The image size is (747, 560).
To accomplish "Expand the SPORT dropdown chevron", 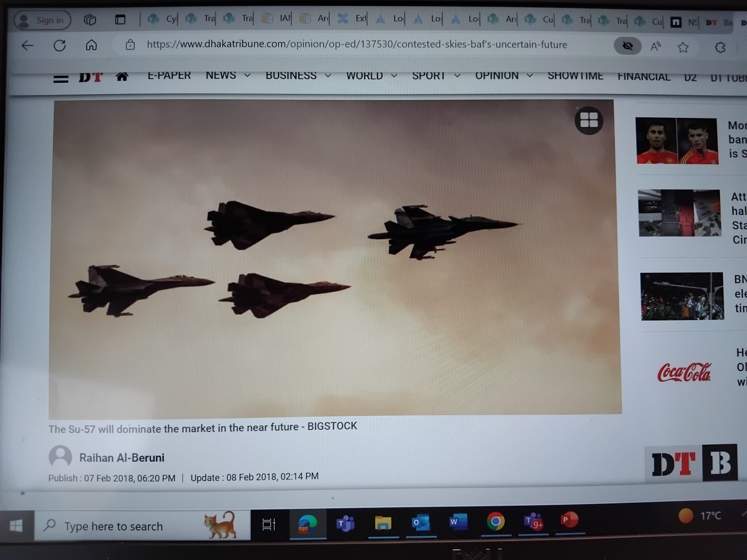I will click(x=457, y=76).
